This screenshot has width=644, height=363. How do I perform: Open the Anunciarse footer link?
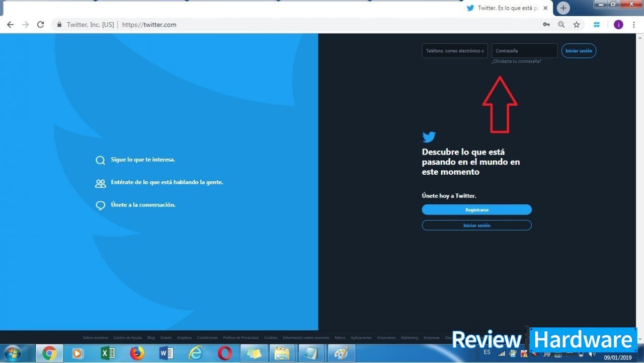tap(386, 338)
